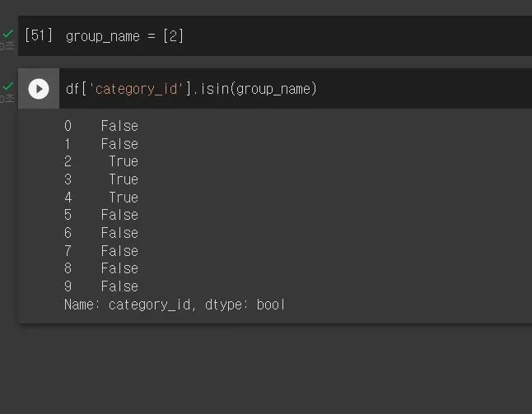Image resolution: width=532 pixels, height=414 pixels.
Task: Click output row 3 True value
Action: [123, 179]
